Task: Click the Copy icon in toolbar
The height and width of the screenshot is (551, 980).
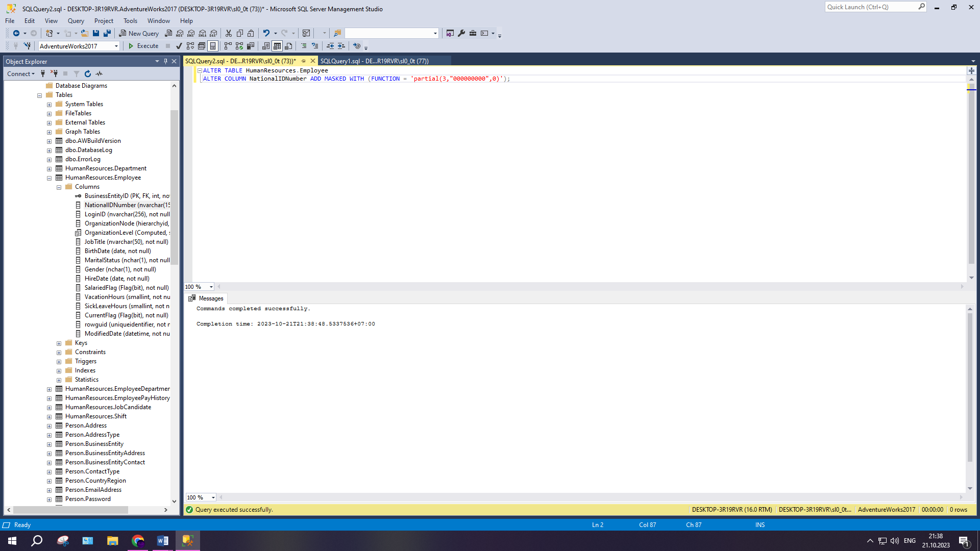Action: [x=240, y=33]
